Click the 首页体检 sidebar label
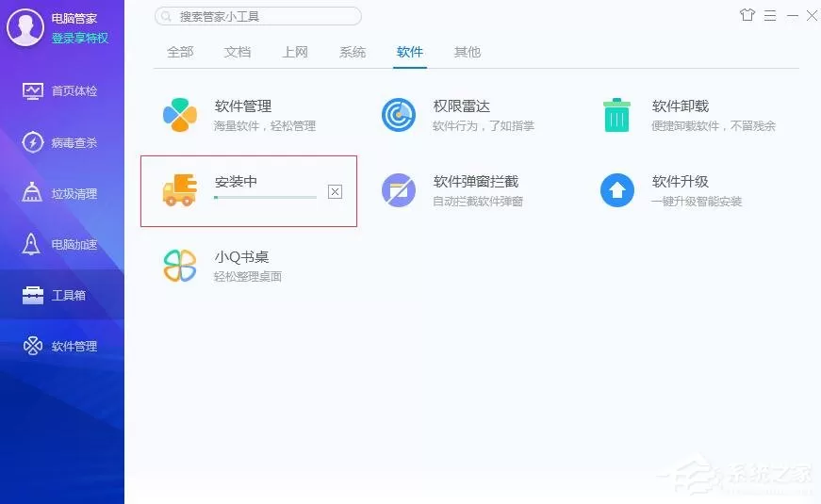The height and width of the screenshot is (504, 821). pyautogui.click(x=74, y=91)
